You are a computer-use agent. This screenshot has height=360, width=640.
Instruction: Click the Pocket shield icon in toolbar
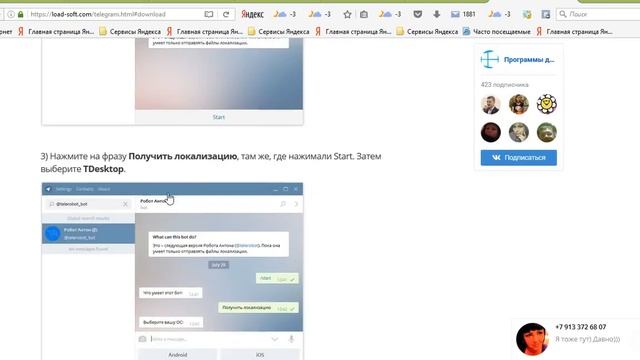pos(418,14)
